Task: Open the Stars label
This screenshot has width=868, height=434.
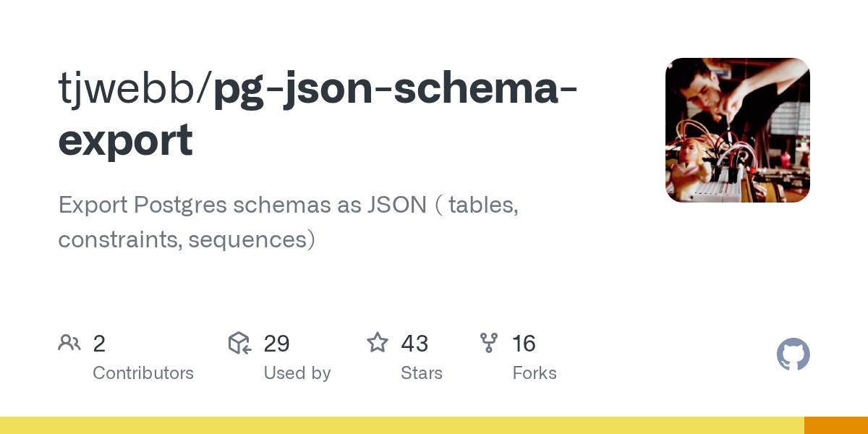Action: [421, 373]
